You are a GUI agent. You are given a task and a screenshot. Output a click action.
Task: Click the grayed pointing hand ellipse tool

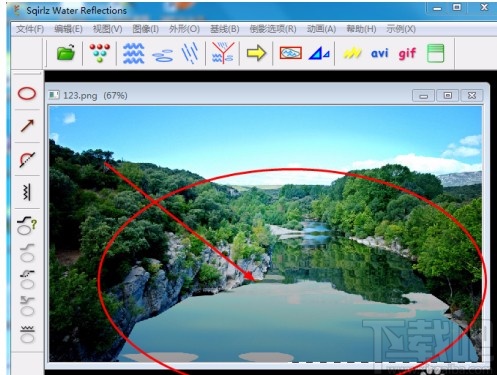point(27,279)
